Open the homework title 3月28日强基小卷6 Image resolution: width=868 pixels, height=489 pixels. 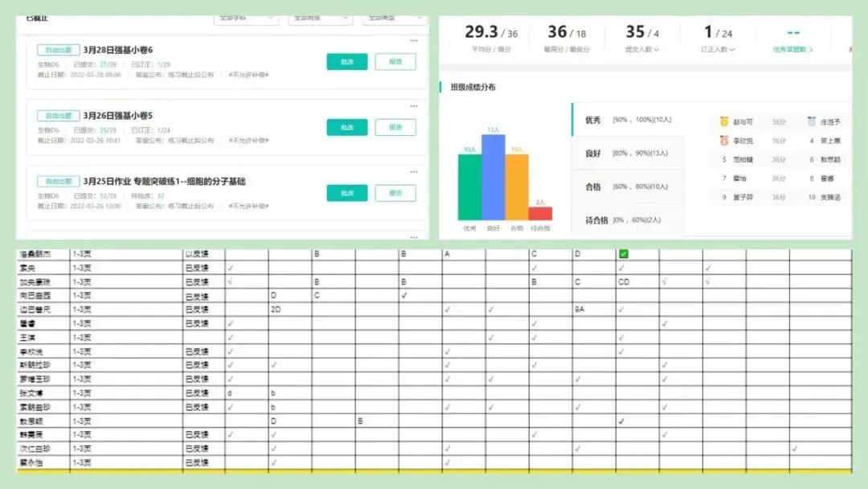pyautogui.click(x=118, y=50)
